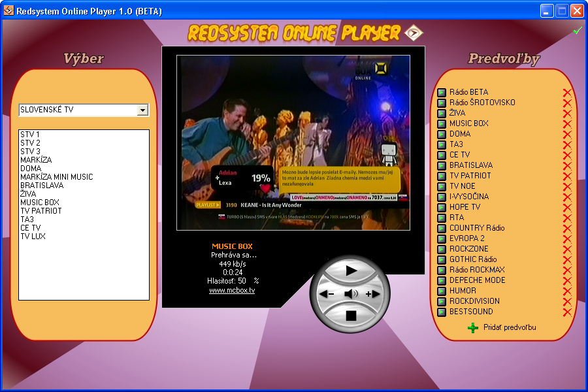Play the TV PATRIOT preset via its green icon
Viewport: 588px width, 392px height.
pos(442,176)
